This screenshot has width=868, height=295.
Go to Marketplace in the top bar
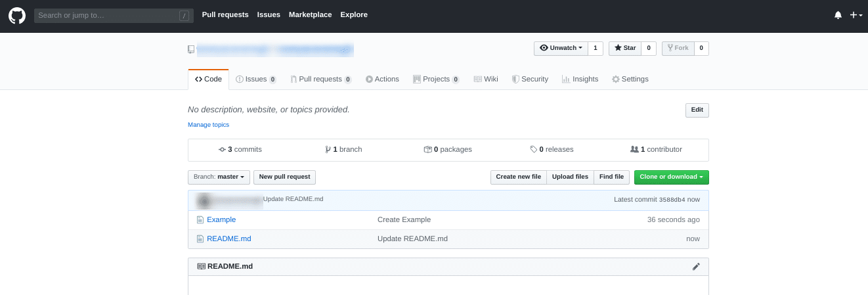pos(310,14)
